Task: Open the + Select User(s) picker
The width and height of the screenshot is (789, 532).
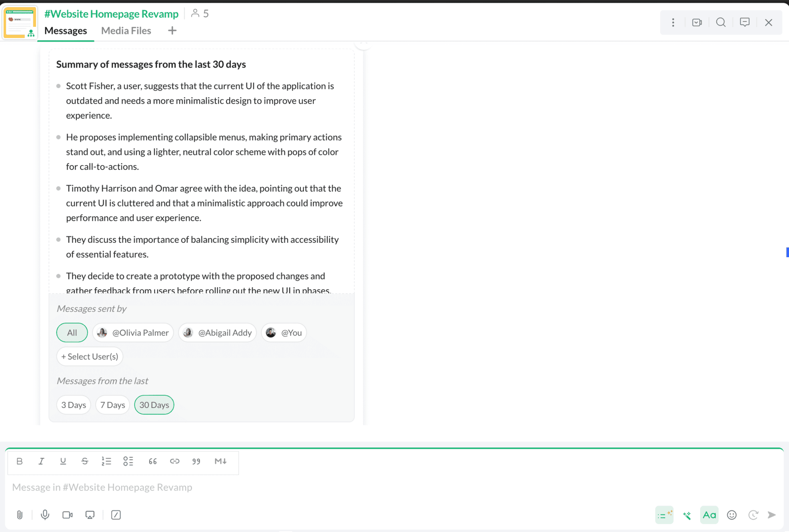Action: pyautogui.click(x=90, y=356)
